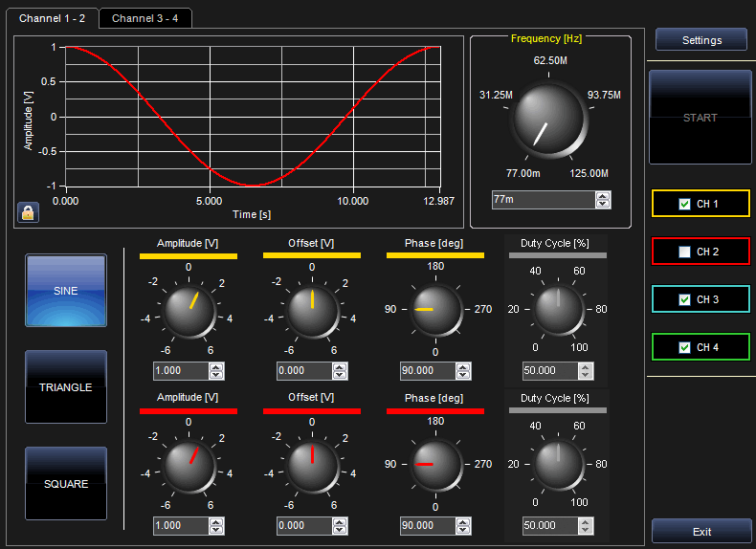Click the frequency 77m value stepper arrows

[x=602, y=200]
